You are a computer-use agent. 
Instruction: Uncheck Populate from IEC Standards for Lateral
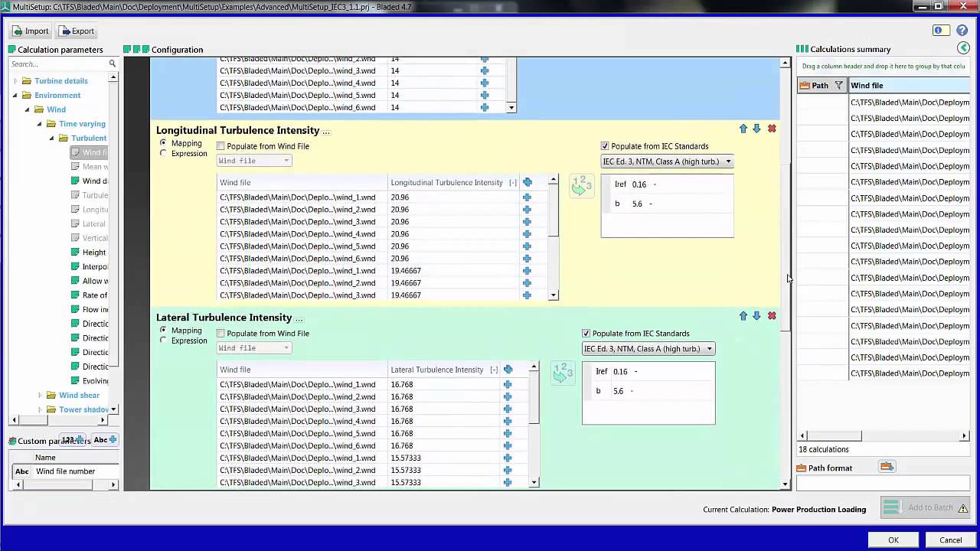(x=586, y=334)
